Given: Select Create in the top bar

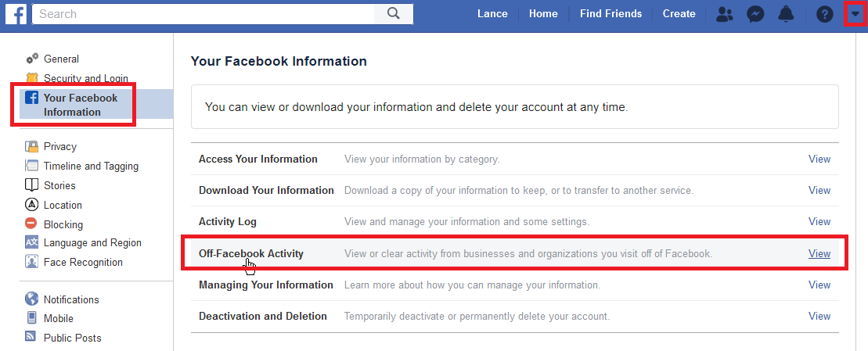Looking at the screenshot, I should point(679,13).
